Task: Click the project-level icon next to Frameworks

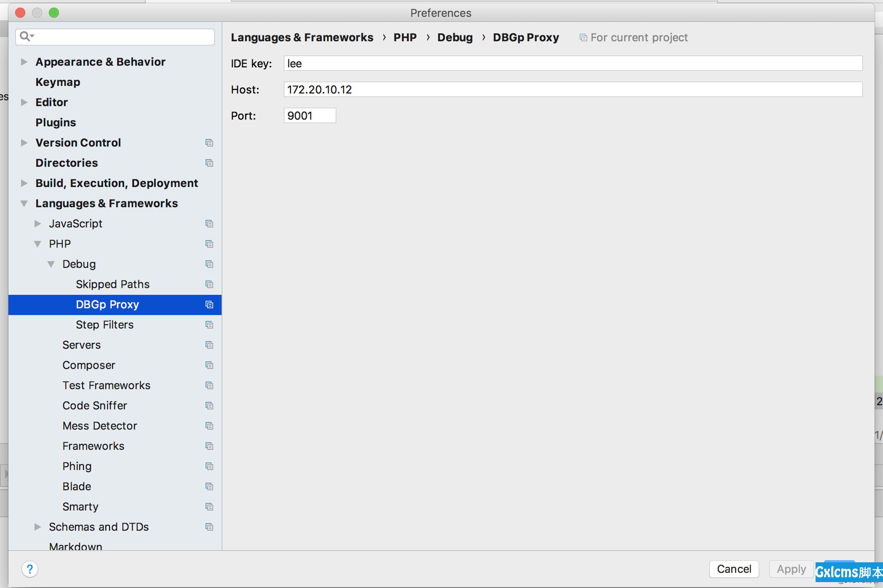Action: tap(209, 446)
